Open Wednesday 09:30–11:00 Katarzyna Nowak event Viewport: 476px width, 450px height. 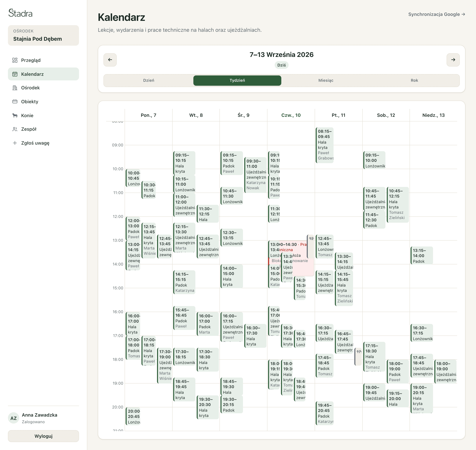pyautogui.click(x=256, y=175)
